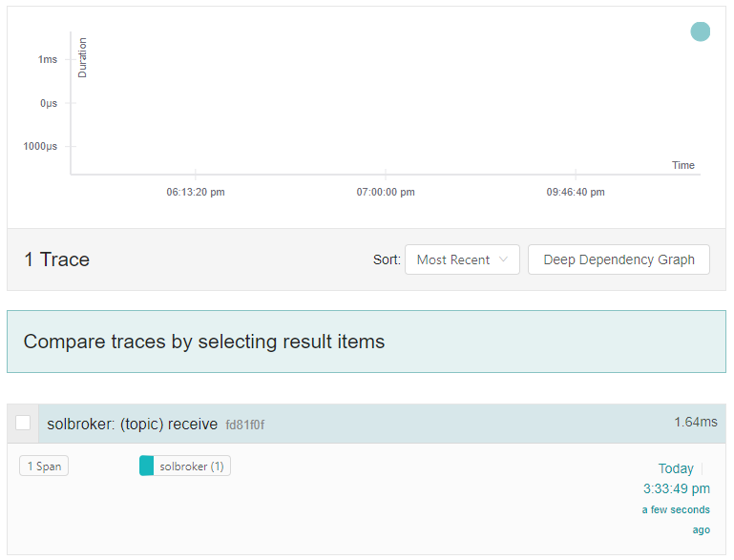The image size is (734, 560).
Task: Click the 06:13:20 pm axis tick label
Action: (x=196, y=192)
